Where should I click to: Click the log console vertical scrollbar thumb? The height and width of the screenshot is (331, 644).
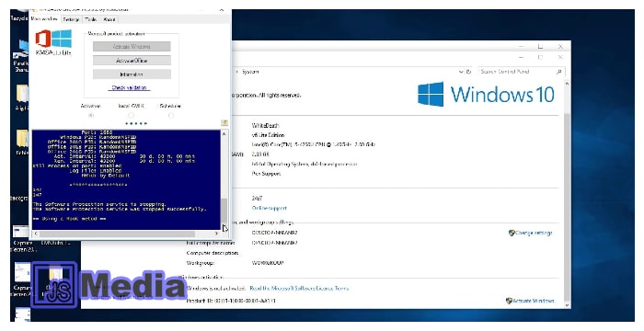tap(224, 210)
